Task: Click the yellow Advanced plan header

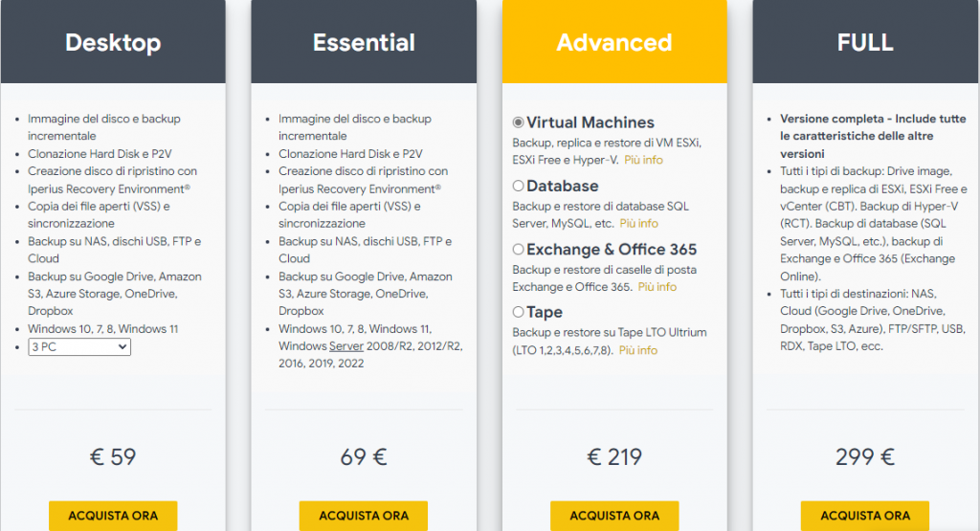Action: 614,42
